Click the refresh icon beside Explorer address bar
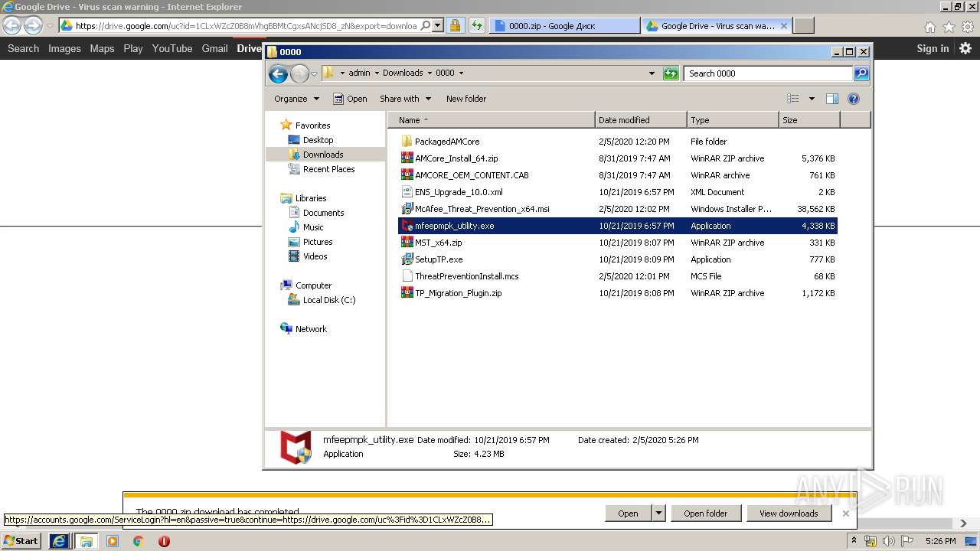 pyautogui.click(x=671, y=73)
